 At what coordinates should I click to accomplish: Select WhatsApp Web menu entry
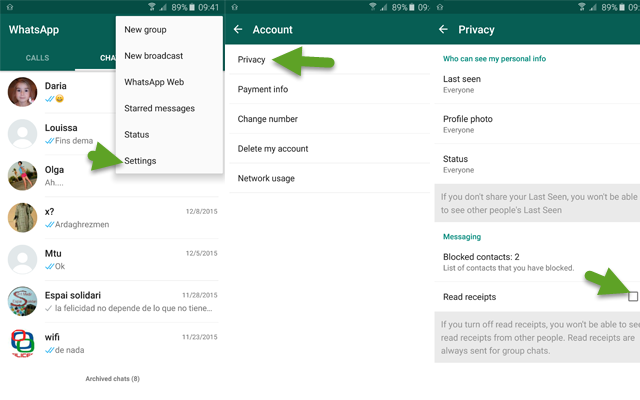pos(153,82)
